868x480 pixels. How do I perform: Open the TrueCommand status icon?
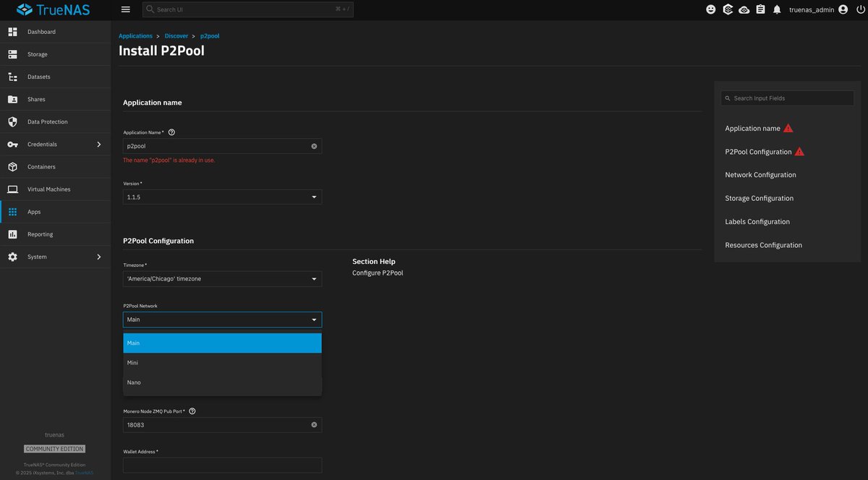point(728,9)
